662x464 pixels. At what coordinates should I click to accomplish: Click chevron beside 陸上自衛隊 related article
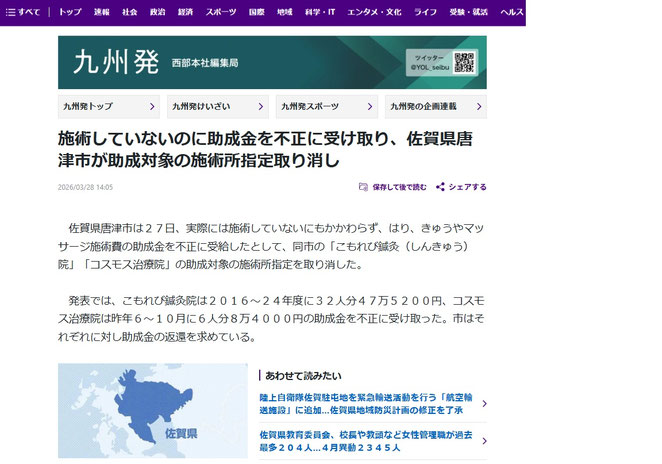coord(484,404)
